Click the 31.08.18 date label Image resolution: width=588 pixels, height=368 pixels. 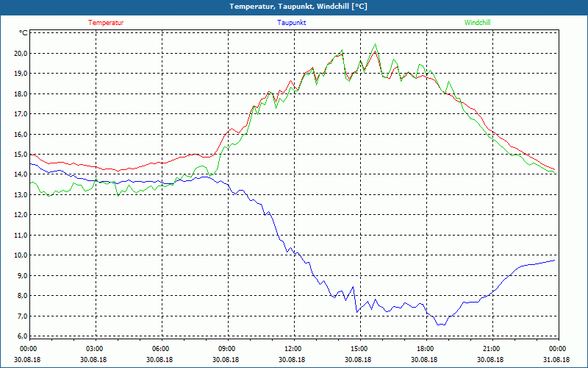click(556, 360)
